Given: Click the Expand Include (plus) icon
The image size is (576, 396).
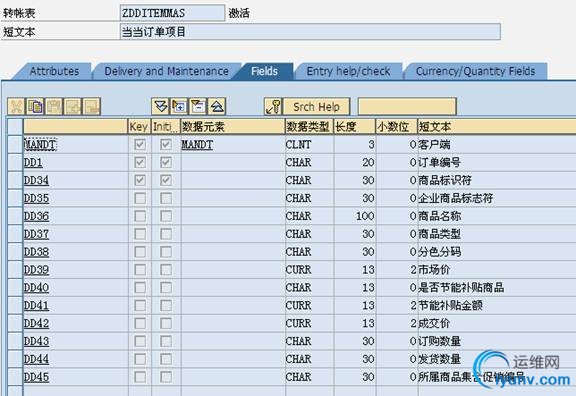Looking at the screenshot, I should [179, 107].
